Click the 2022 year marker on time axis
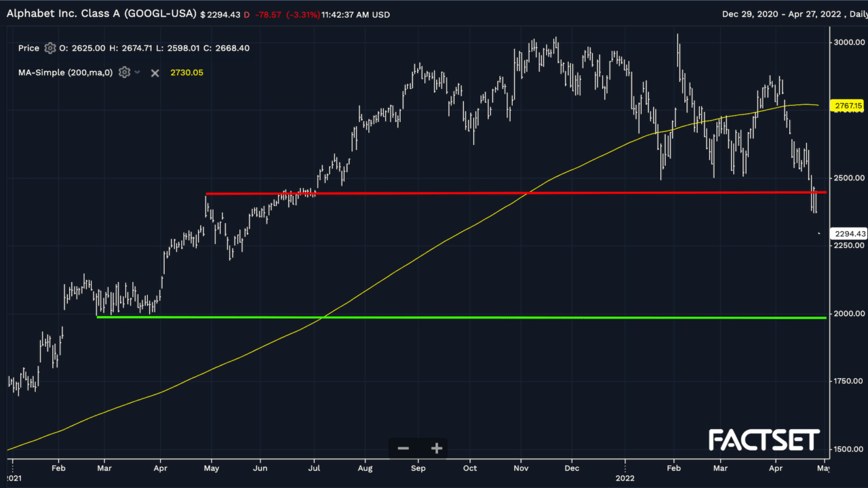The height and width of the screenshot is (488, 868). [625, 476]
